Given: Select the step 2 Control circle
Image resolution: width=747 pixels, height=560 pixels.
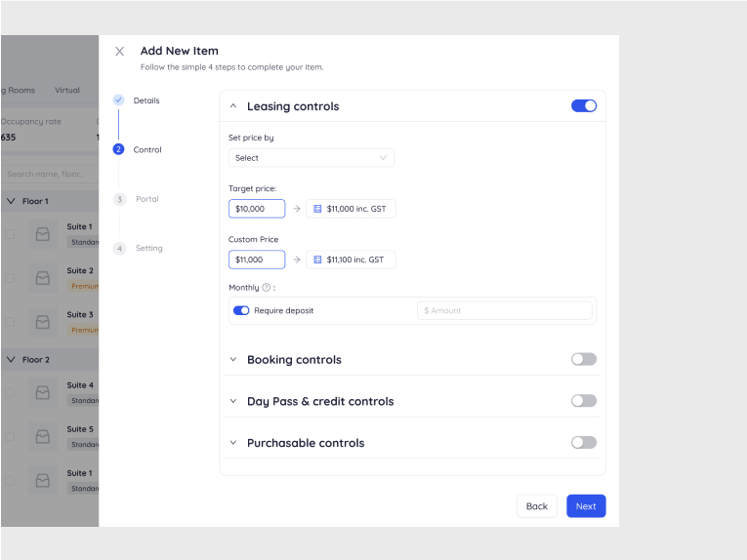Looking at the screenshot, I should [118, 149].
